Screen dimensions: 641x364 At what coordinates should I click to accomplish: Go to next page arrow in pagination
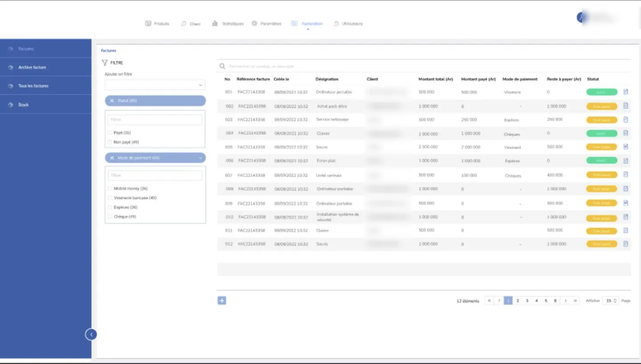[x=565, y=301]
